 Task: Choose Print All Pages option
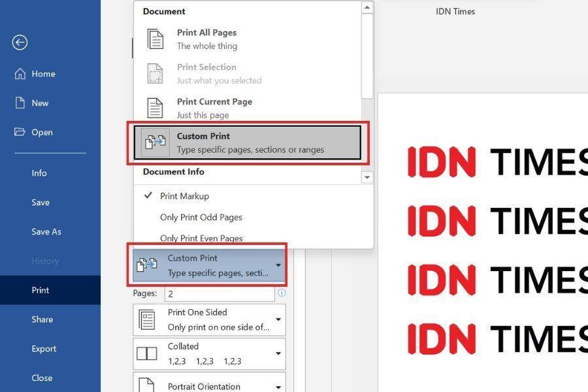click(248, 39)
